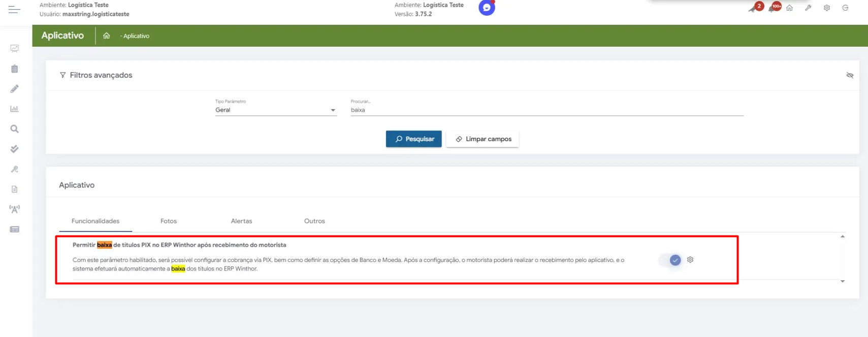Screen dimensions: 868x337
Task: Toggle the Permitir baixa de títulos PIX switch
Action: [x=670, y=260]
